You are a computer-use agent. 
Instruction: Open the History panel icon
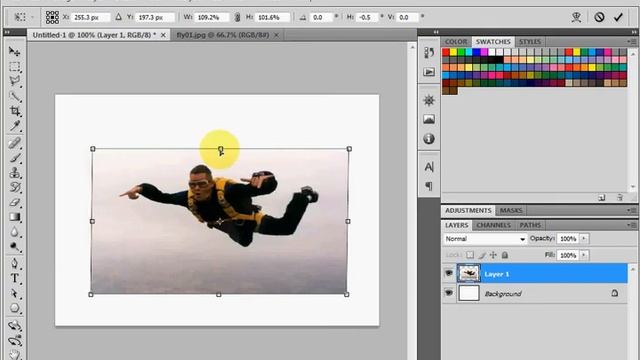(x=429, y=53)
